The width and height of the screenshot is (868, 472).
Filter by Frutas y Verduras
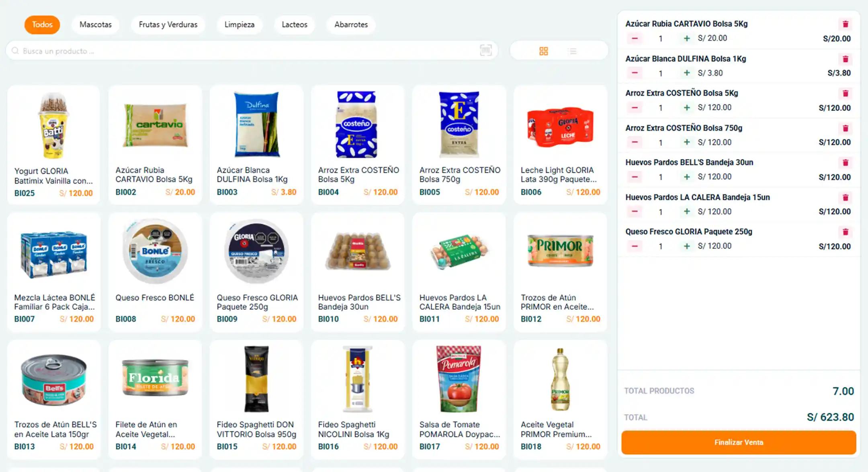point(168,25)
